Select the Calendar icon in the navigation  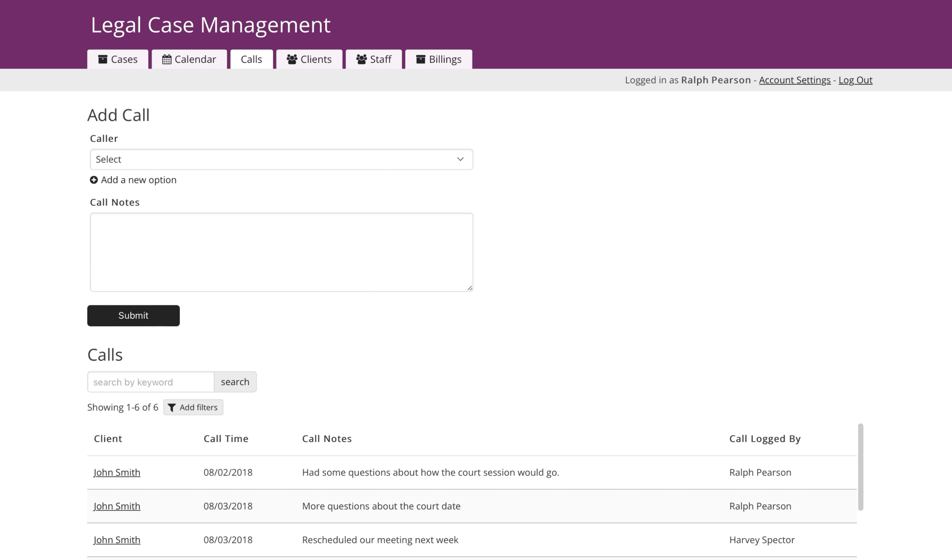(167, 59)
